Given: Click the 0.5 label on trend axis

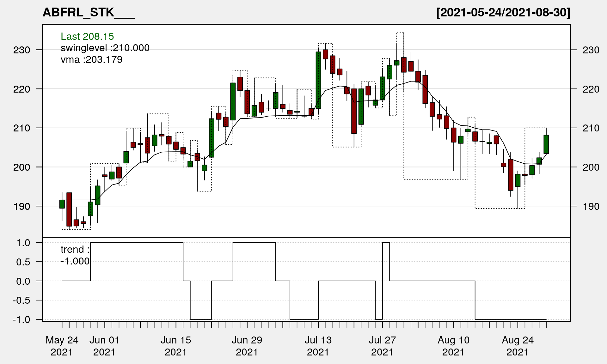Looking at the screenshot, I should point(23,262).
